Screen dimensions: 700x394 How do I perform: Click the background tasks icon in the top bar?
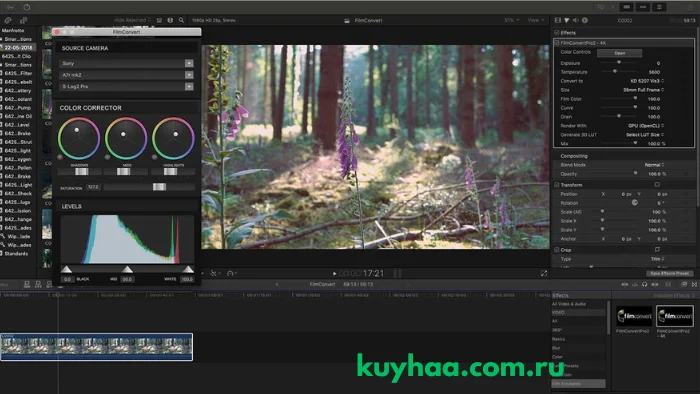(27, 7)
